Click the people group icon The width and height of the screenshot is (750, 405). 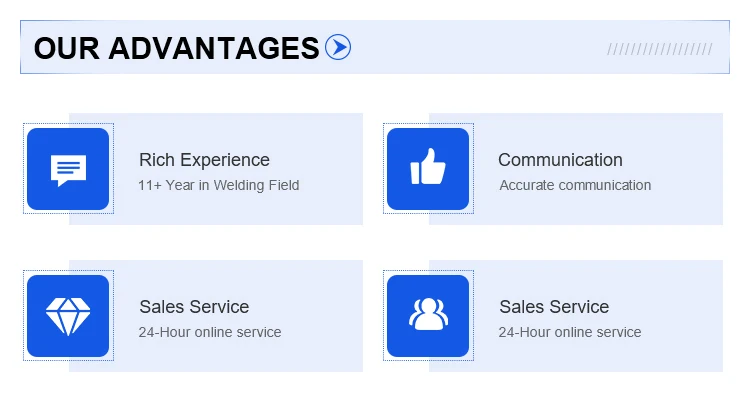[x=427, y=316]
